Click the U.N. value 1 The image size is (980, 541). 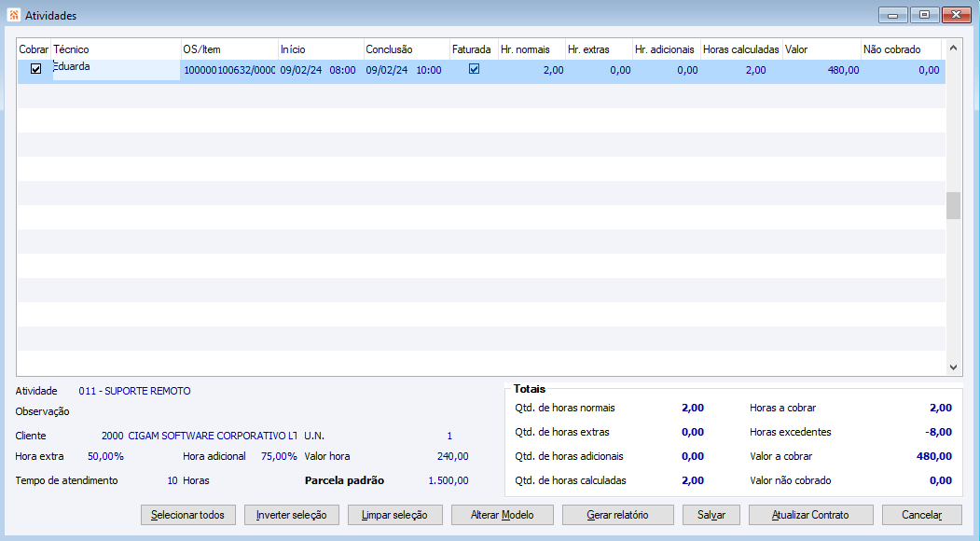coord(449,436)
